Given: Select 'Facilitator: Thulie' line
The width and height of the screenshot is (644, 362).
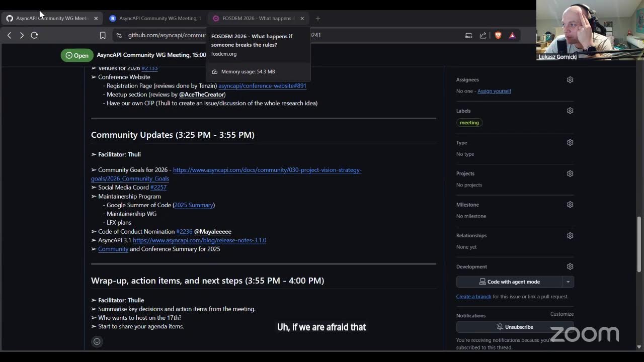Looking at the screenshot, I should point(121,300).
